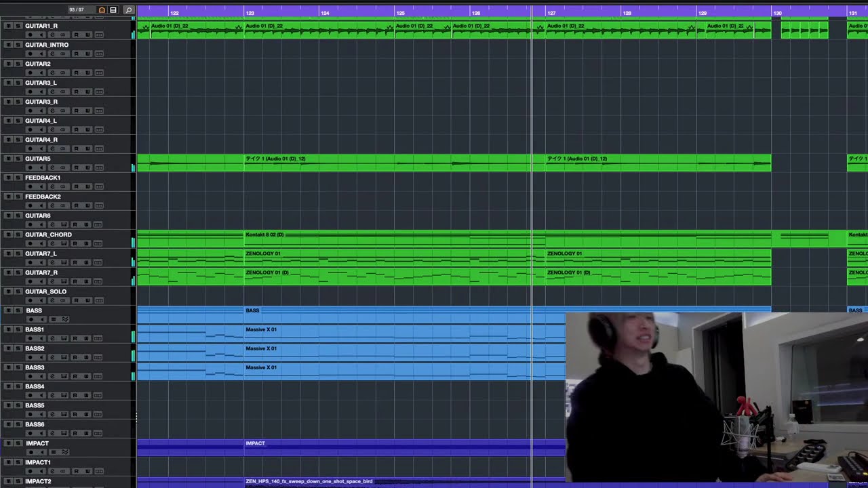Jump to bar 123 in ruler
Screen dimensions: 868x488
click(250, 13)
